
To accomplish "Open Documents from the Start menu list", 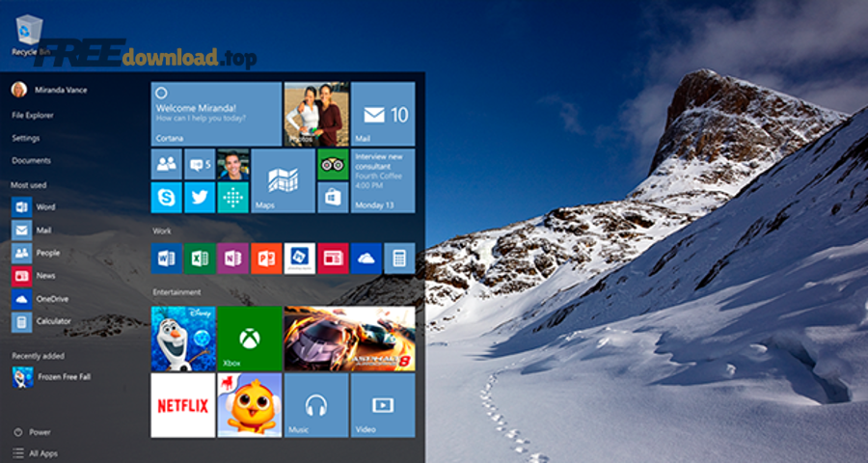I will tap(32, 161).
